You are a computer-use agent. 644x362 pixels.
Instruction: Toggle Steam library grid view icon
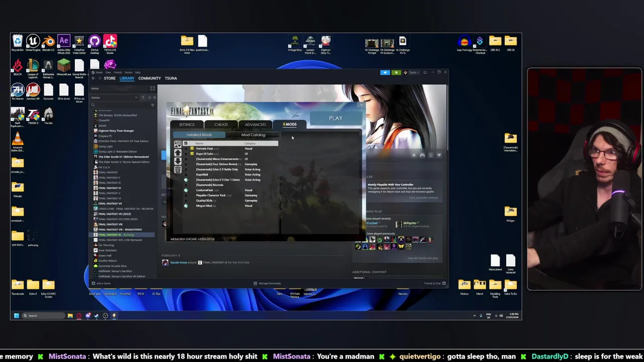(x=152, y=88)
